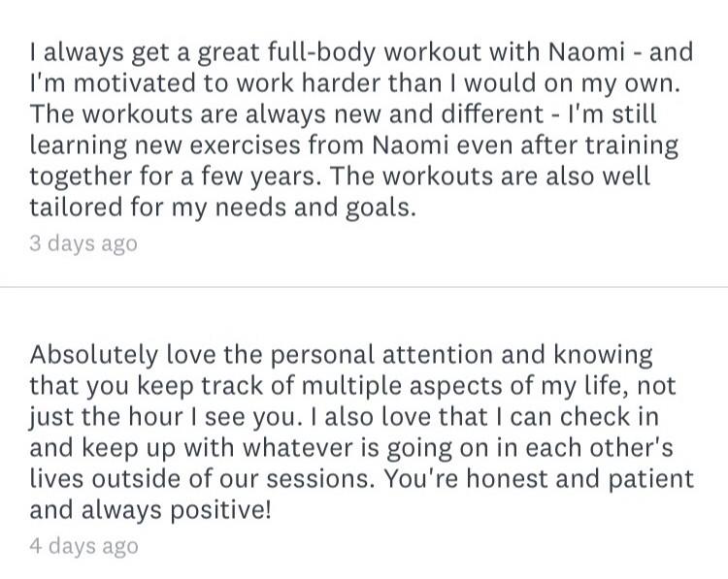Click the first review about Naomi's full-body workout
Image resolution: width=728 pixels, height=579 pixels.
pyautogui.click(x=361, y=129)
